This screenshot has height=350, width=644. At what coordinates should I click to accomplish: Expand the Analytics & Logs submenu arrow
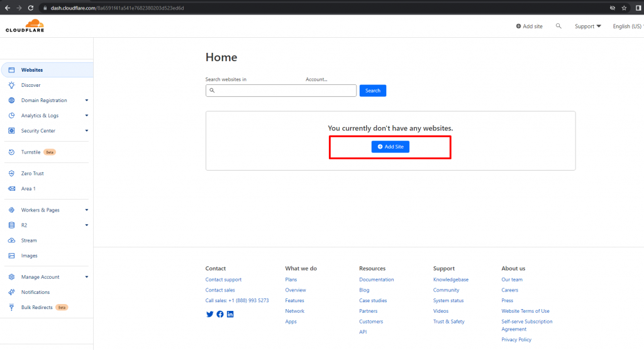tap(87, 116)
